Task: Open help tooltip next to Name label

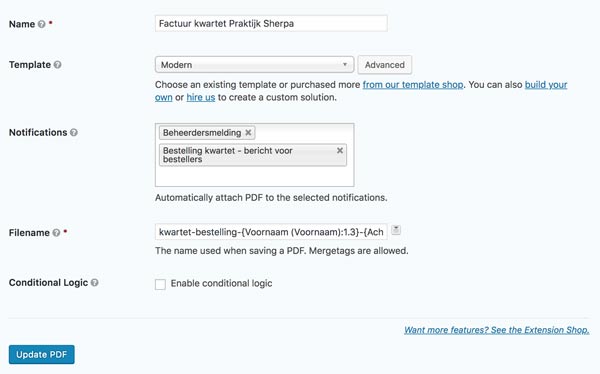Action: click(x=41, y=24)
